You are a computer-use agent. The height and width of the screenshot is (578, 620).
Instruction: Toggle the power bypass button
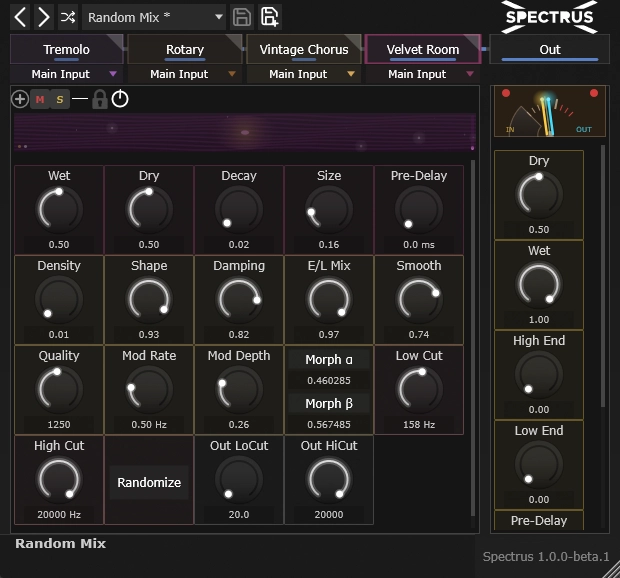[120, 99]
